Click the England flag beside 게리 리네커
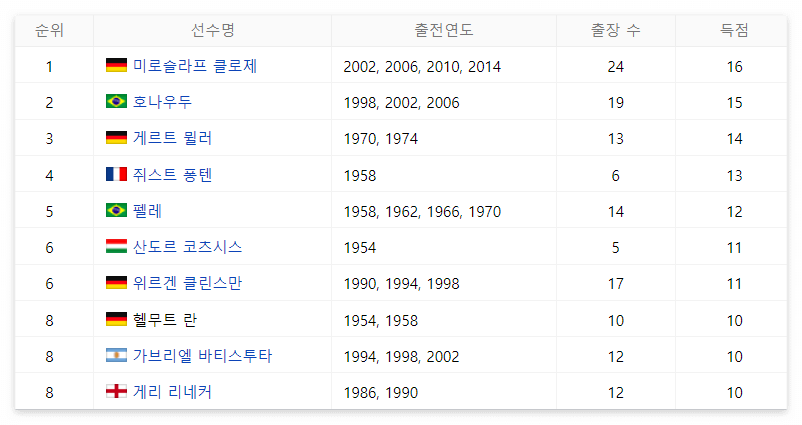Viewport: 802px width, 425px height. (x=116, y=391)
